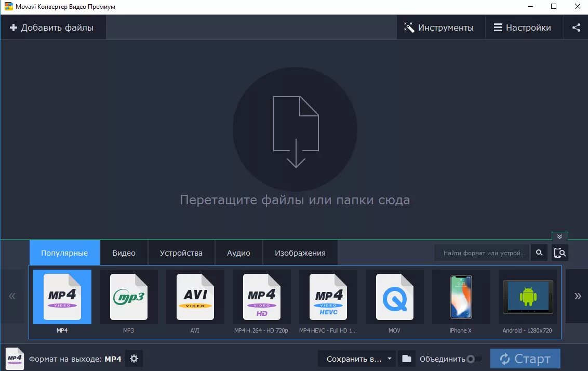Open the Инструменты menu
This screenshot has height=371, width=588.
click(x=440, y=28)
